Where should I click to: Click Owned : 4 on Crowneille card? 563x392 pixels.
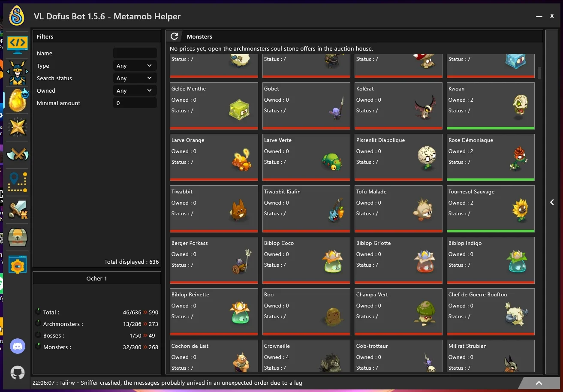pos(276,357)
